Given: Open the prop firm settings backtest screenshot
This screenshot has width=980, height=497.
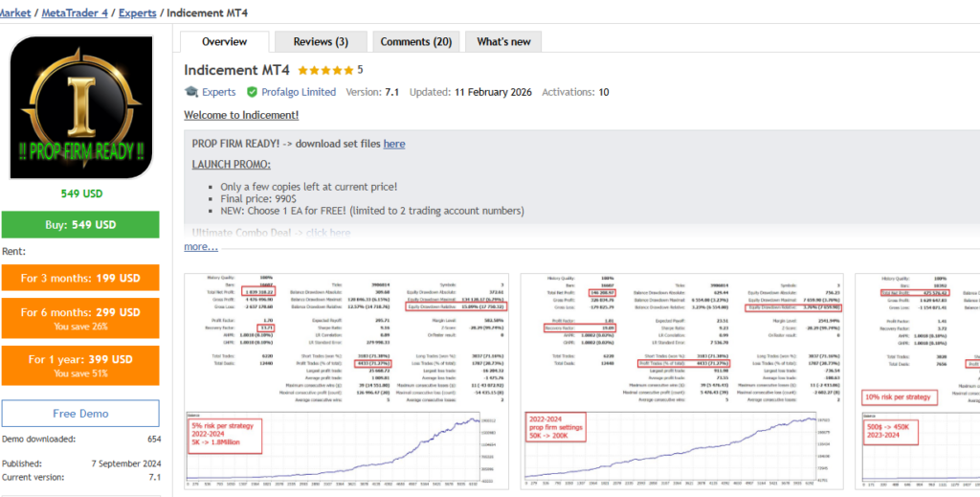Looking at the screenshot, I should [681, 381].
